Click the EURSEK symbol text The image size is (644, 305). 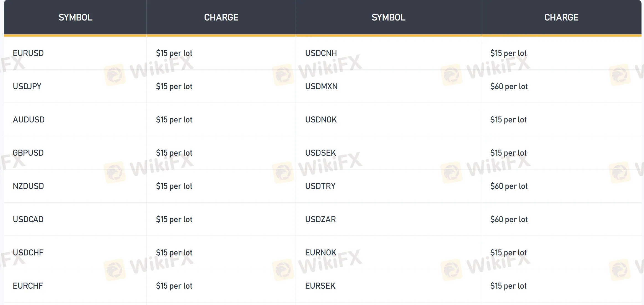(x=320, y=286)
